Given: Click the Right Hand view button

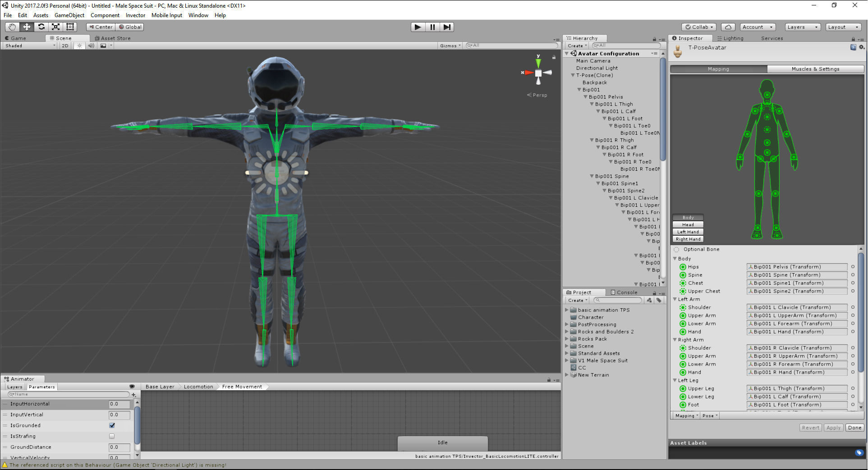Looking at the screenshot, I should [x=688, y=239].
